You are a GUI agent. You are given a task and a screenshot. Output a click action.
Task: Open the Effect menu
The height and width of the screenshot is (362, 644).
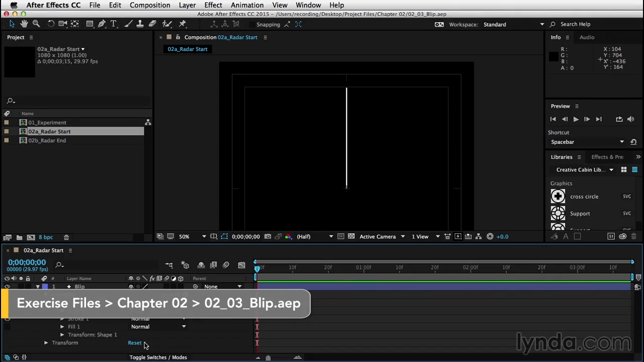213,5
